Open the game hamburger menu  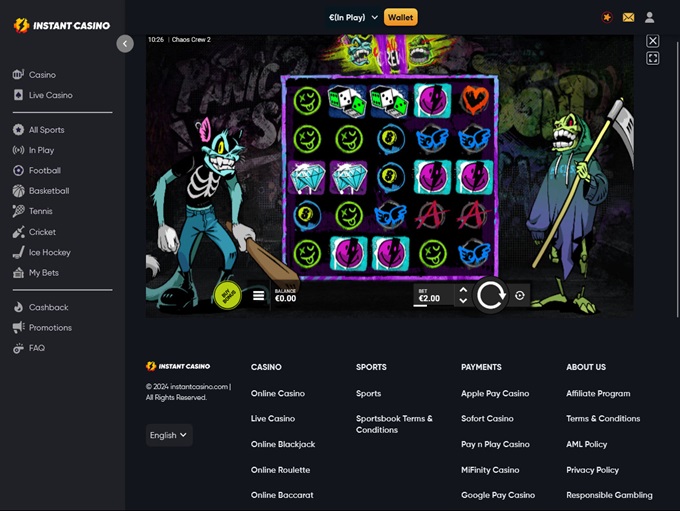point(258,295)
